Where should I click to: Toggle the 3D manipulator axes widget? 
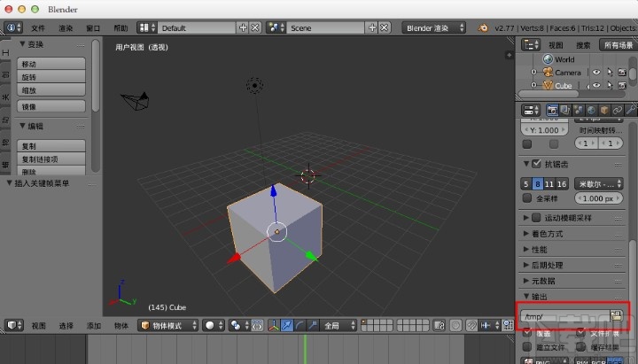(x=274, y=325)
